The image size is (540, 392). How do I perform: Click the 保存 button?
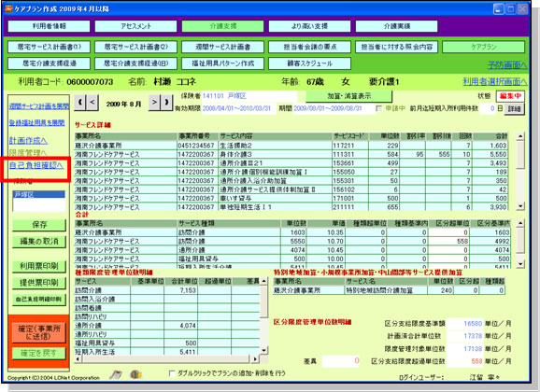coord(39,225)
